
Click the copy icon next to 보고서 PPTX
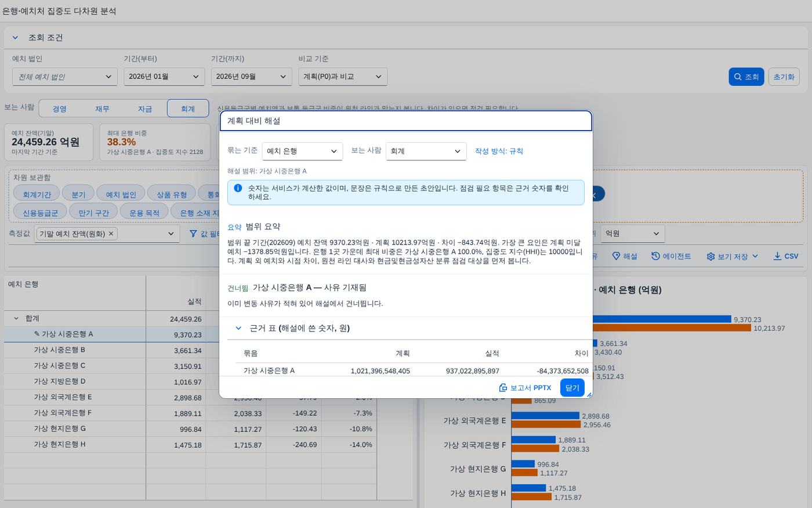tap(503, 388)
